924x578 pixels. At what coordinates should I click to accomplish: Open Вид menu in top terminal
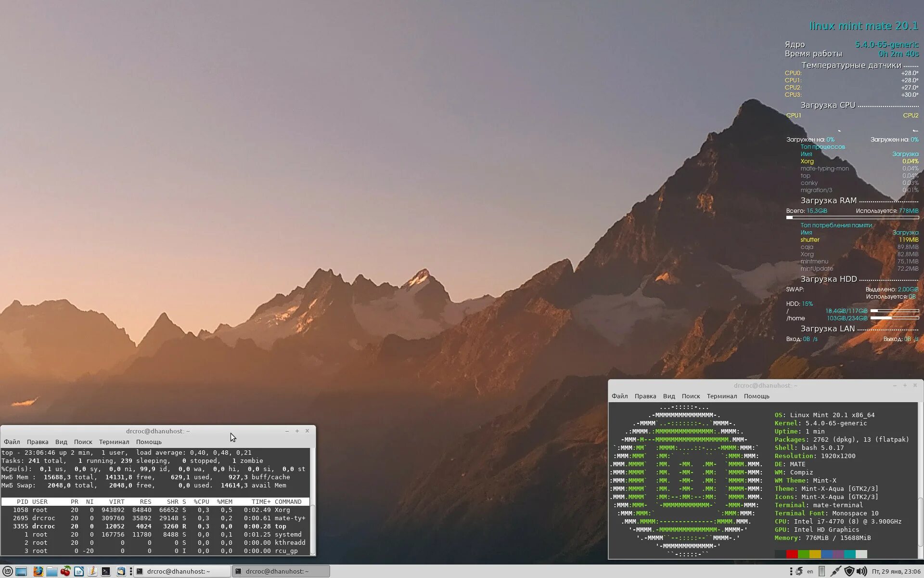coord(61,442)
